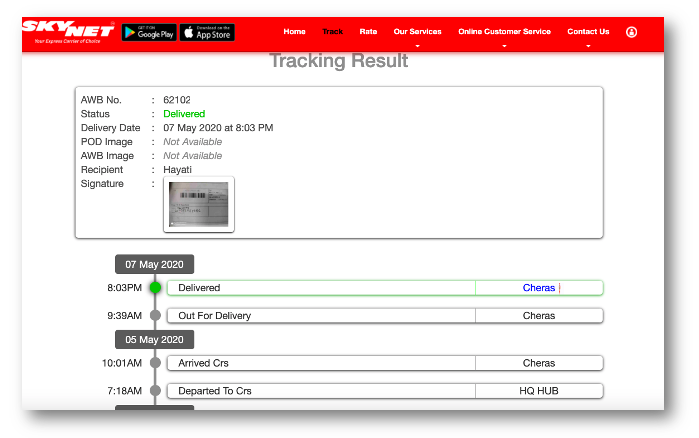699x438 pixels.
Task: Click the SkyNet logo in header
Action: point(68,32)
